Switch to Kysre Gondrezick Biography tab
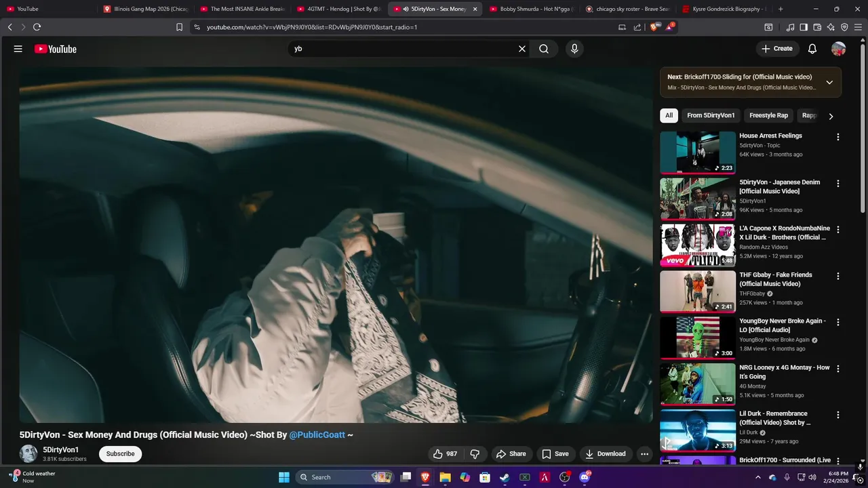The height and width of the screenshot is (488, 868). pyautogui.click(x=724, y=9)
